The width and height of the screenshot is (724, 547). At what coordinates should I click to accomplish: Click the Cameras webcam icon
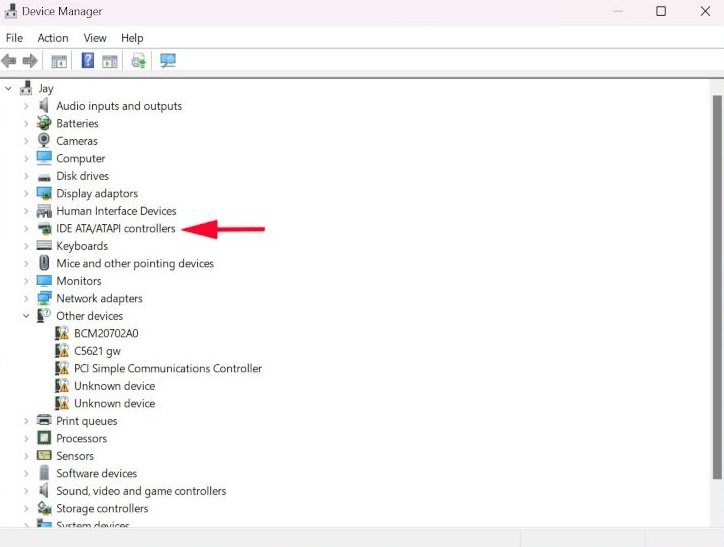[x=44, y=140]
